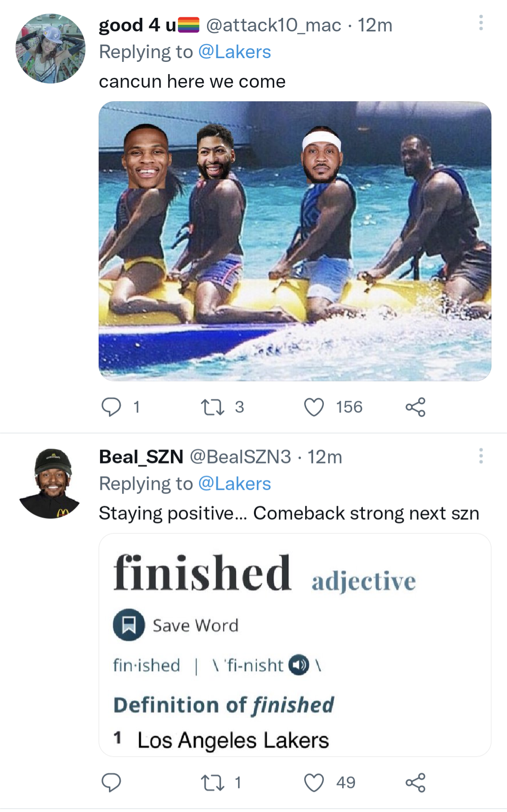Open the good 4 u profile picture
The height and width of the screenshot is (812, 507).
pos(51,48)
